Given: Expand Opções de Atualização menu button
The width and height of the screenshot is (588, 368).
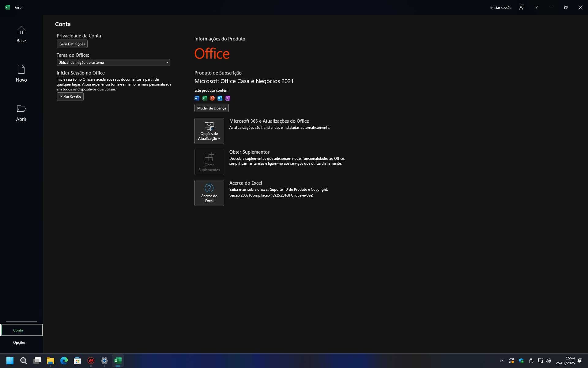Looking at the screenshot, I should click(x=209, y=131).
